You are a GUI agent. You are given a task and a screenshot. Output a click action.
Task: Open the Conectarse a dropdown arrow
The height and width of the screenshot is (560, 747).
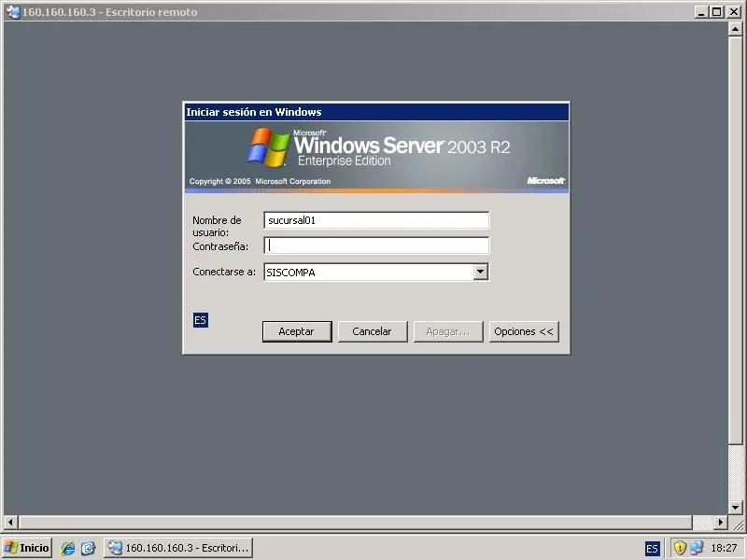coord(480,272)
